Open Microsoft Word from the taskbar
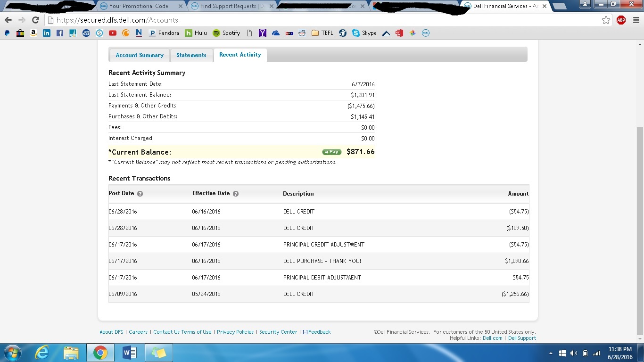 [129, 353]
